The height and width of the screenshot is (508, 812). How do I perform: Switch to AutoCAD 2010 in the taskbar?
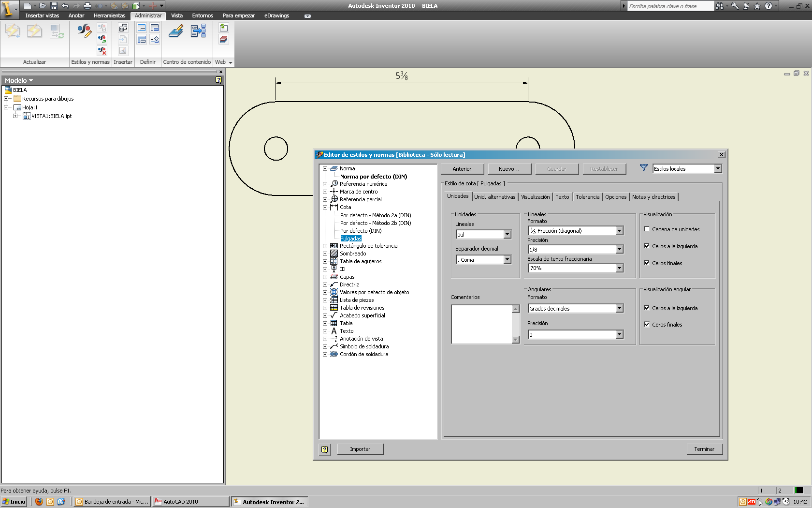190,502
